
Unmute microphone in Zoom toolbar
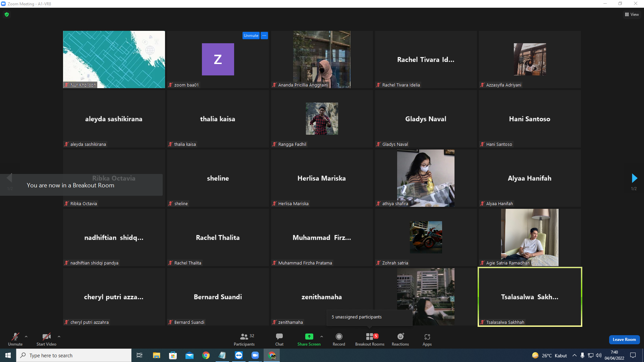click(x=15, y=339)
